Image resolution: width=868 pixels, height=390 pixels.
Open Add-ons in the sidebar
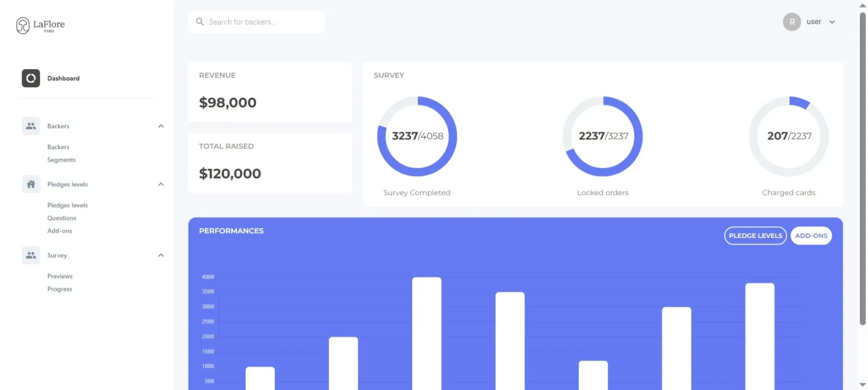click(x=60, y=231)
